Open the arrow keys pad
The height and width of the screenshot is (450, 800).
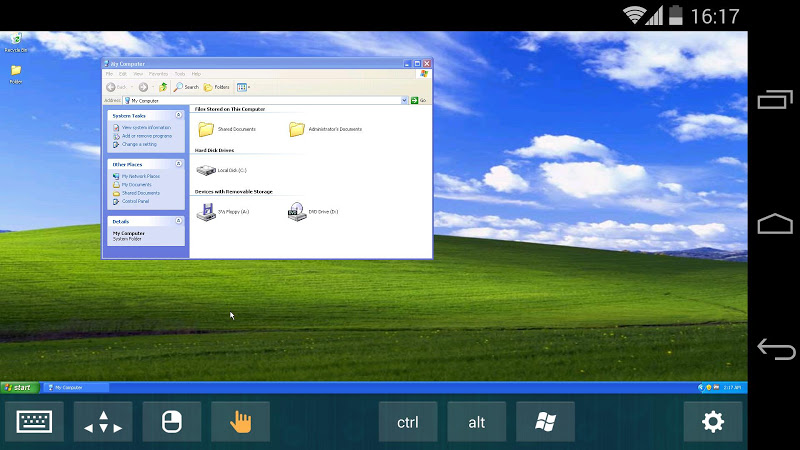click(x=103, y=422)
